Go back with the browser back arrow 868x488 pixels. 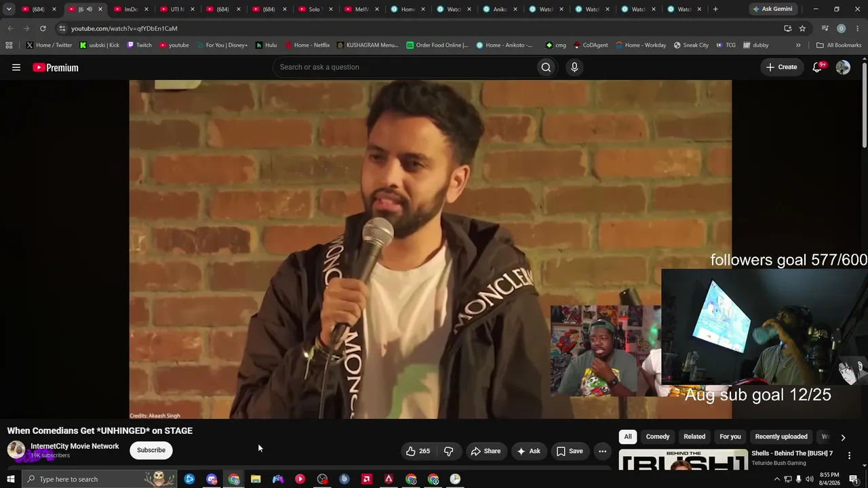click(x=10, y=28)
